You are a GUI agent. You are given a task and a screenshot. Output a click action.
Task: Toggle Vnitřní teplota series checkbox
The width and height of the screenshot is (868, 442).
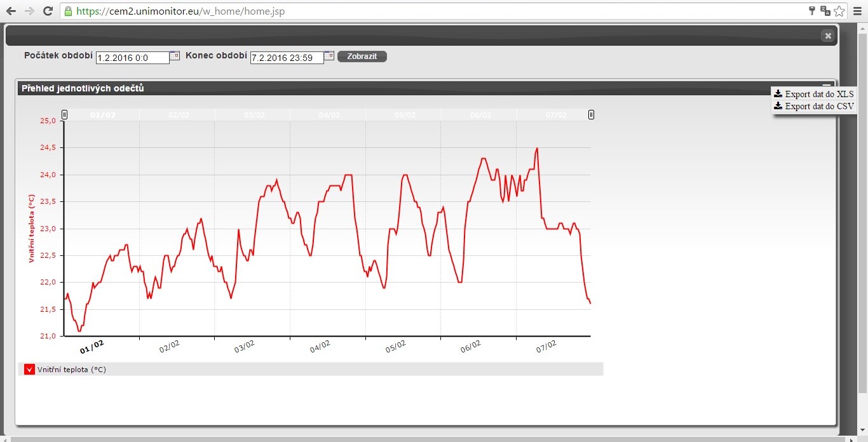click(29, 370)
